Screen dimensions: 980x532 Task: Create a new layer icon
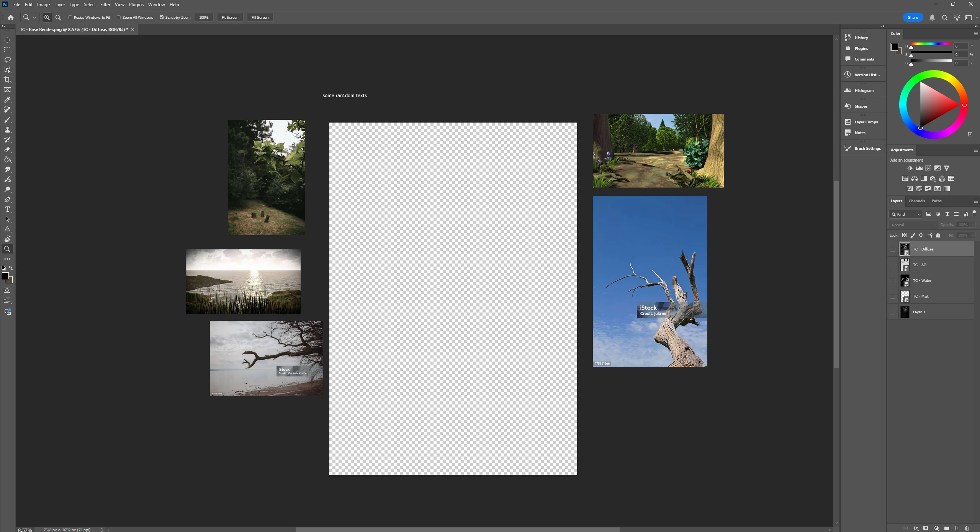pyautogui.click(x=957, y=528)
